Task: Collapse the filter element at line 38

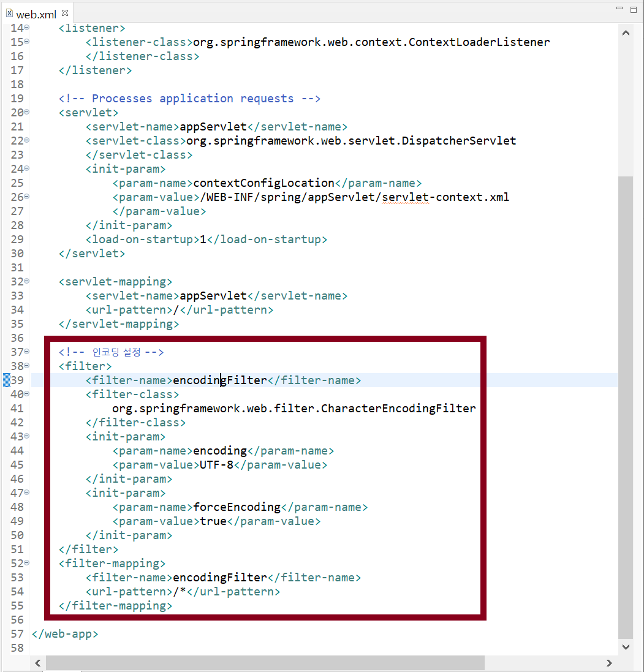Action: 26,366
